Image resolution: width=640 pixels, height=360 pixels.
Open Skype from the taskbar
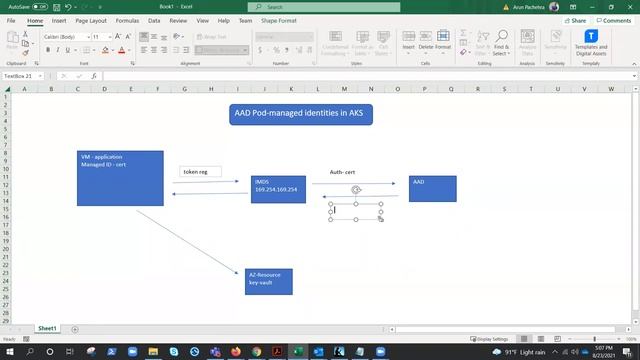174,351
